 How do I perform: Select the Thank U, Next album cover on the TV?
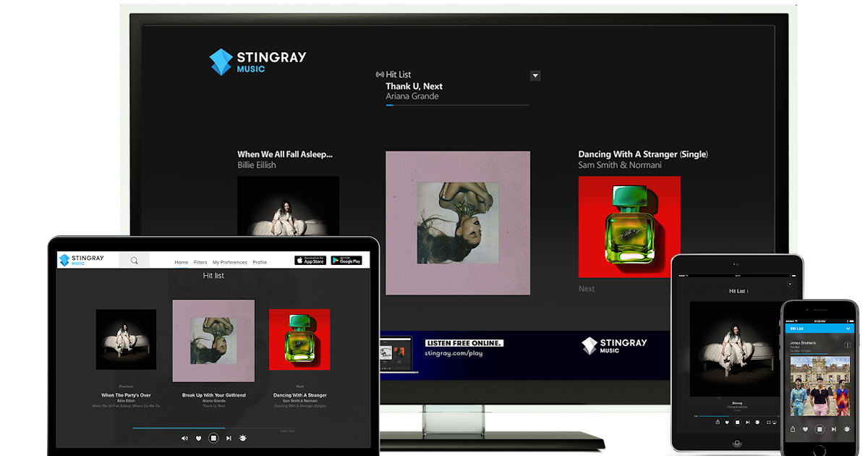457,222
